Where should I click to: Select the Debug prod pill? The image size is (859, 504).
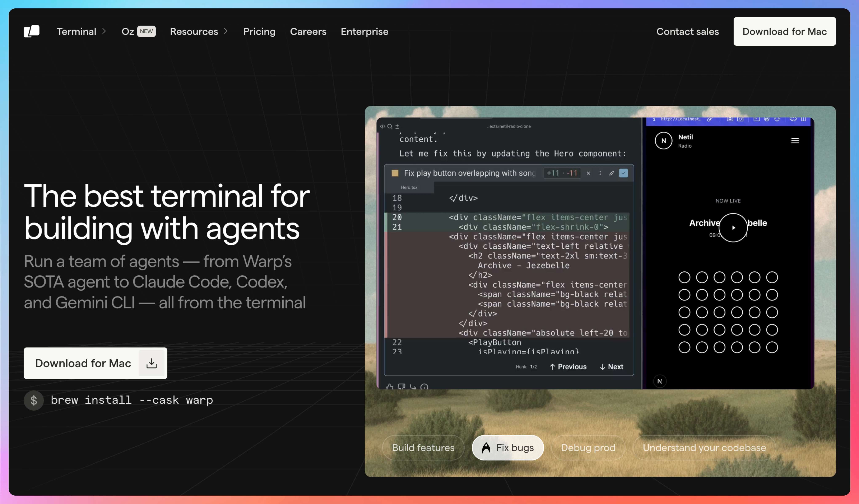(x=588, y=447)
